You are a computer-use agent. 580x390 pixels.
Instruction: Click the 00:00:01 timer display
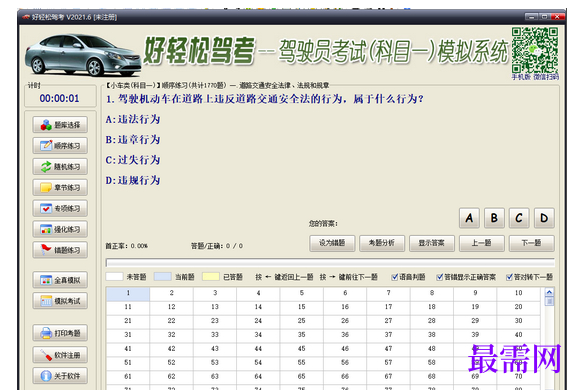point(60,98)
